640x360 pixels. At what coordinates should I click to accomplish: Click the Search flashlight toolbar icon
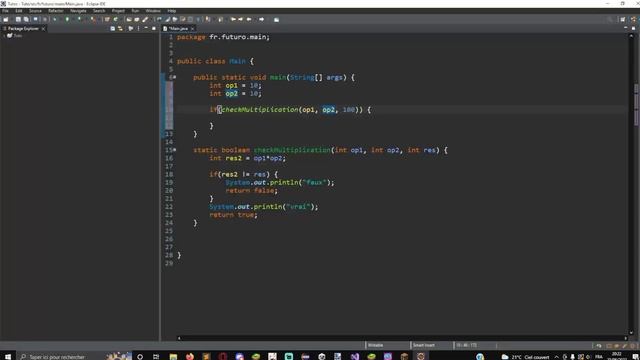[145, 19]
